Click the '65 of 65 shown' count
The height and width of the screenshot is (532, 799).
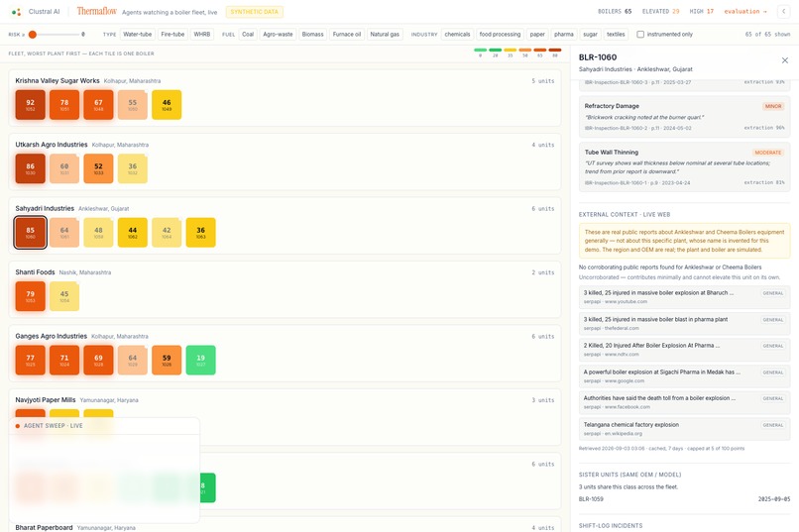(x=767, y=34)
